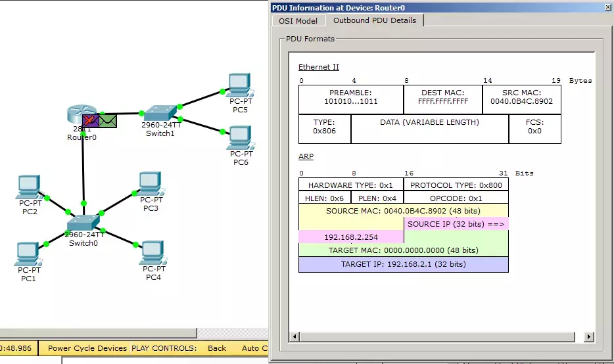614x364 pixels.
Task: Click the PROTOCOL TYPE: 0x800 field
Action: point(456,185)
